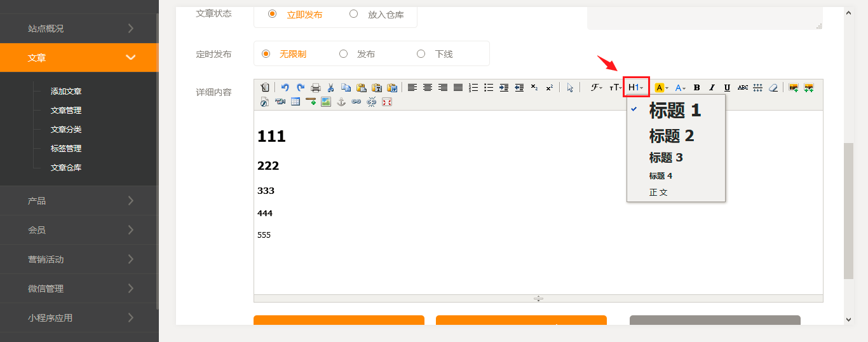The height and width of the screenshot is (342, 868).
Task: Open 文章管理 in the sidebar
Action: [66, 111]
